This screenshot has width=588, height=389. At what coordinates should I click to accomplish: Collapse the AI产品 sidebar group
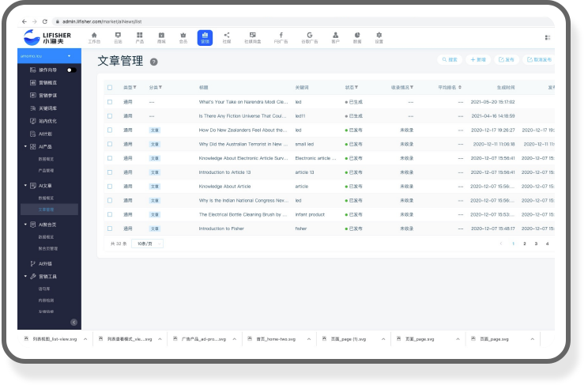click(x=25, y=146)
